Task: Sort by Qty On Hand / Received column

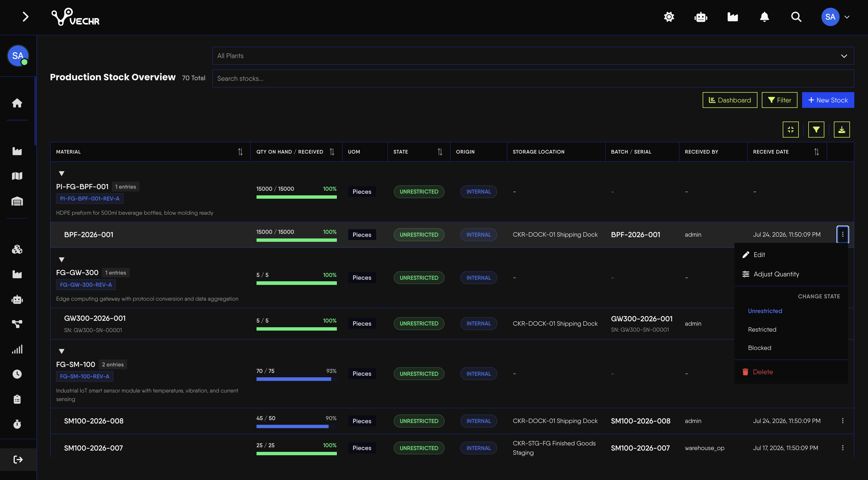Action: coord(332,152)
